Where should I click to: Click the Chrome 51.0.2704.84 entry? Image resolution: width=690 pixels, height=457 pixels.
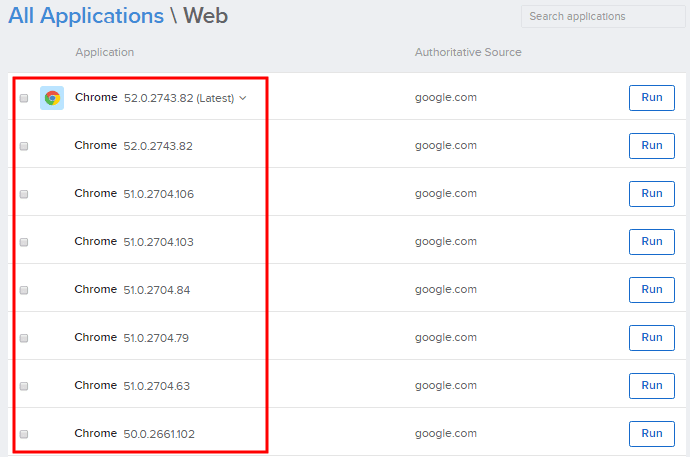(x=132, y=289)
